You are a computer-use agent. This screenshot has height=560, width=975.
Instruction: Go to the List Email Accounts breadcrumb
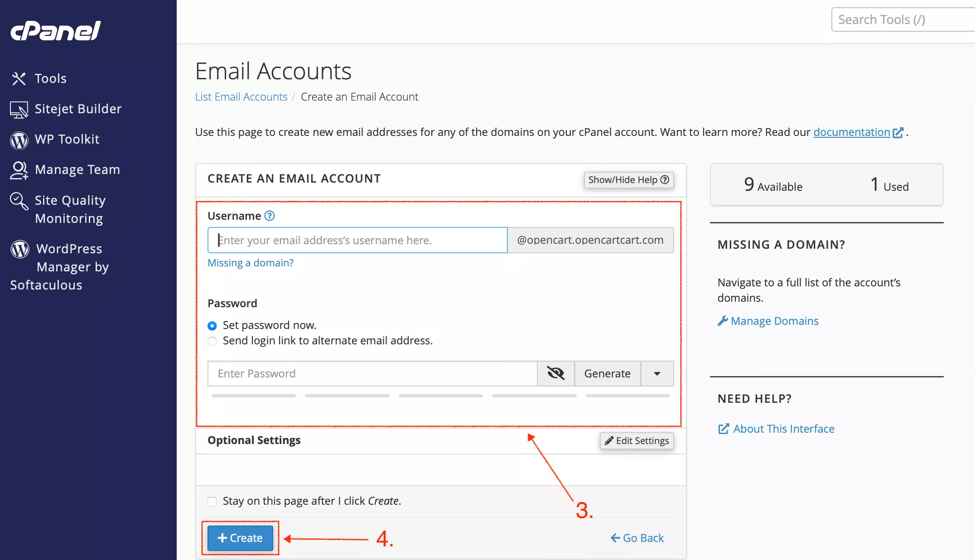241,97
